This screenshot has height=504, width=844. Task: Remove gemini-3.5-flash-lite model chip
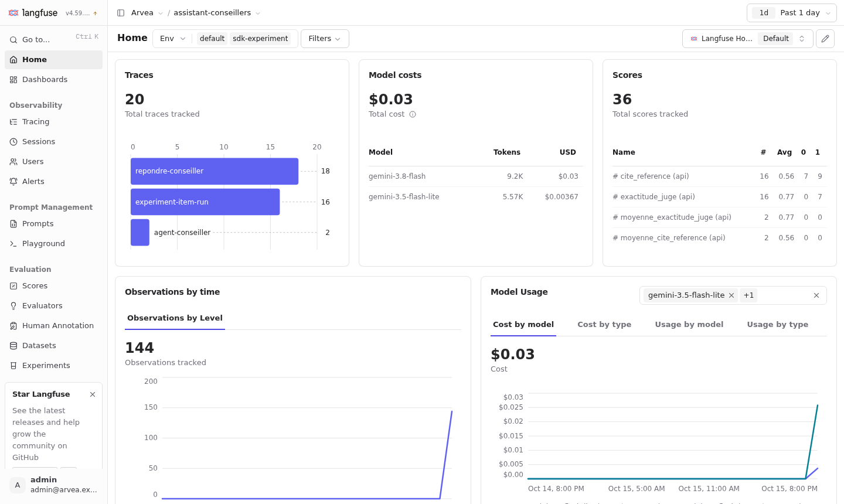[x=731, y=295]
